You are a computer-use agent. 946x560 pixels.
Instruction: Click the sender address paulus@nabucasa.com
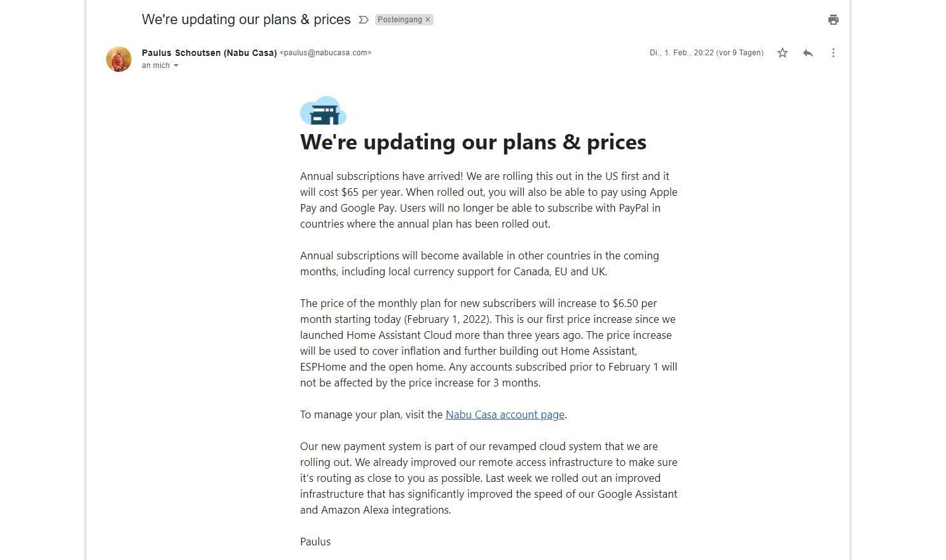[326, 53]
